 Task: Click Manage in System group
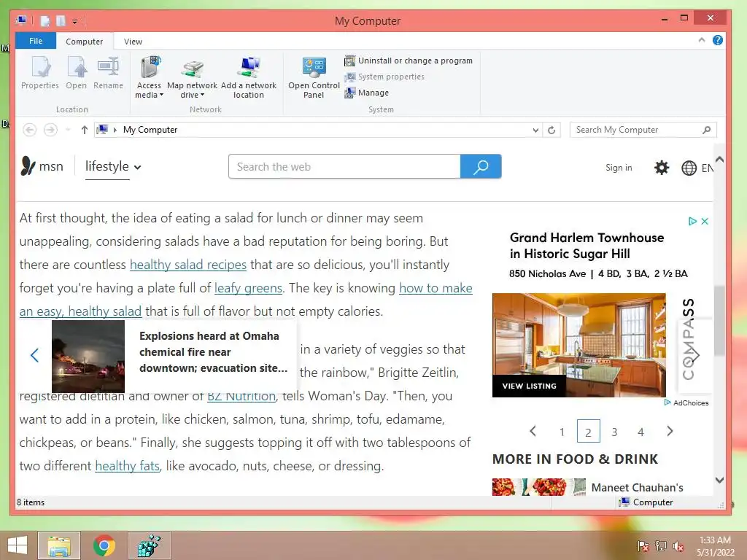coord(367,93)
